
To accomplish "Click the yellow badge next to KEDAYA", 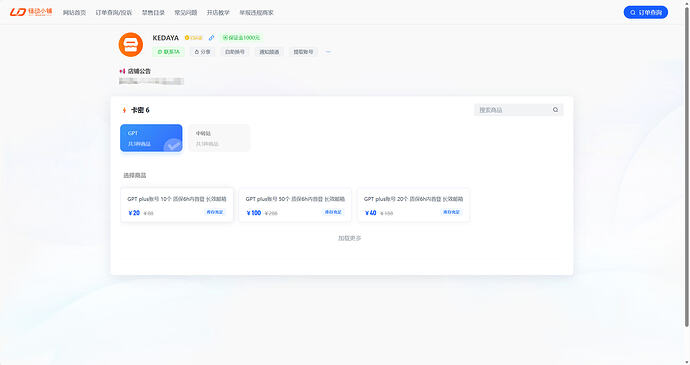I will pos(193,38).
